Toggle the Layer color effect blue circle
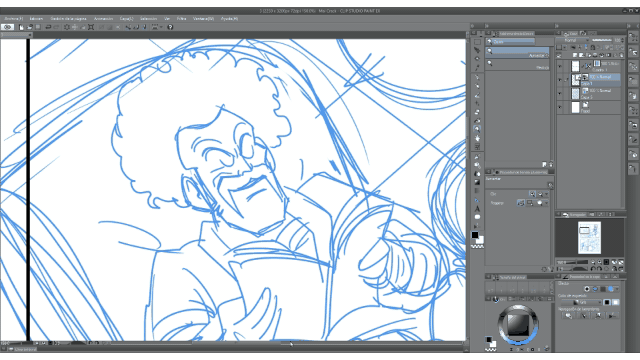 pos(611,289)
